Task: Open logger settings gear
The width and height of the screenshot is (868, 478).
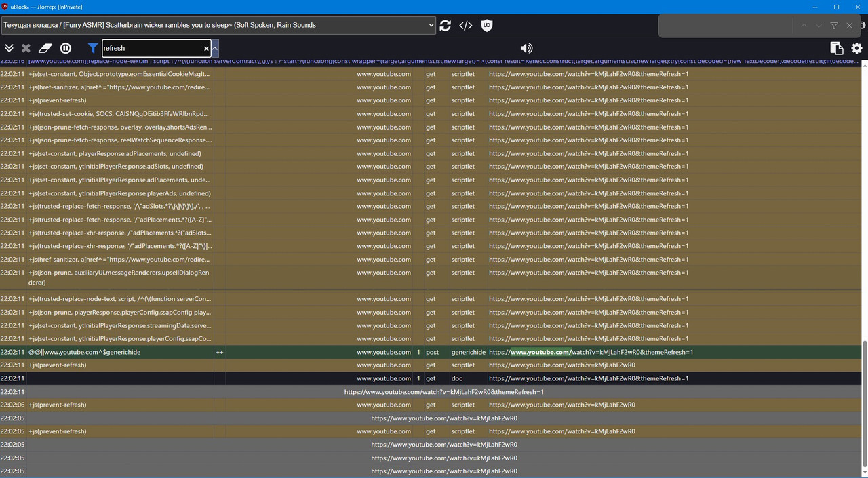Action: tap(857, 48)
